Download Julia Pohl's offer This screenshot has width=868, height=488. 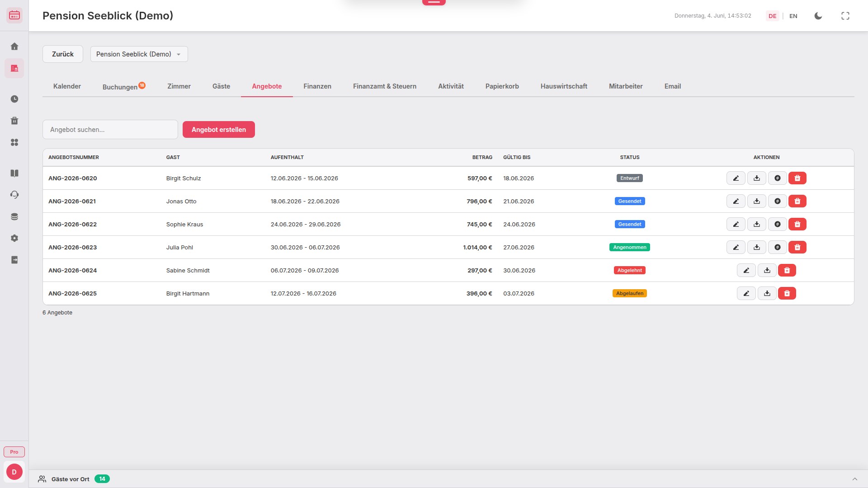coord(757,247)
